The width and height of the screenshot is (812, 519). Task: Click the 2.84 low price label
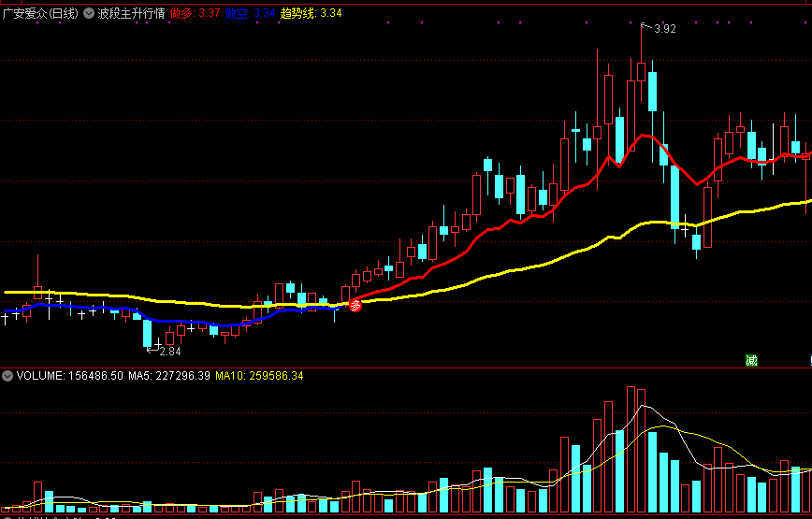click(x=170, y=352)
